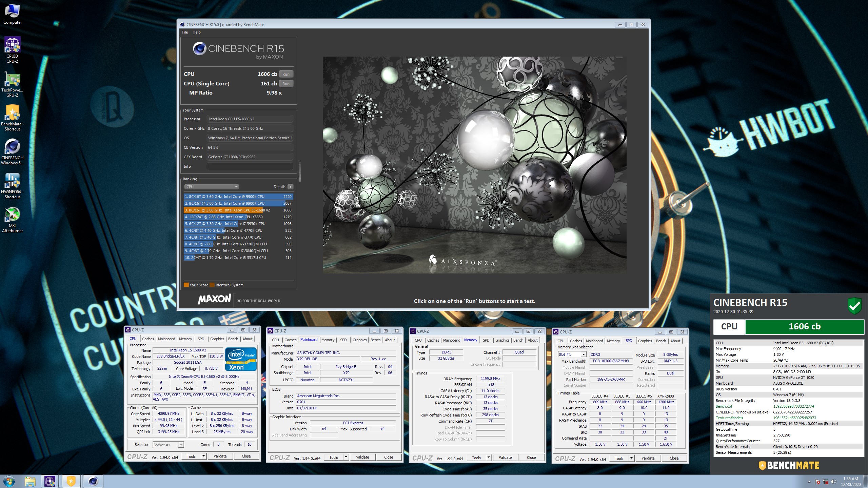Open the Slot #1 memory slot dropdown
The height and width of the screenshot is (488, 868).
point(572,354)
